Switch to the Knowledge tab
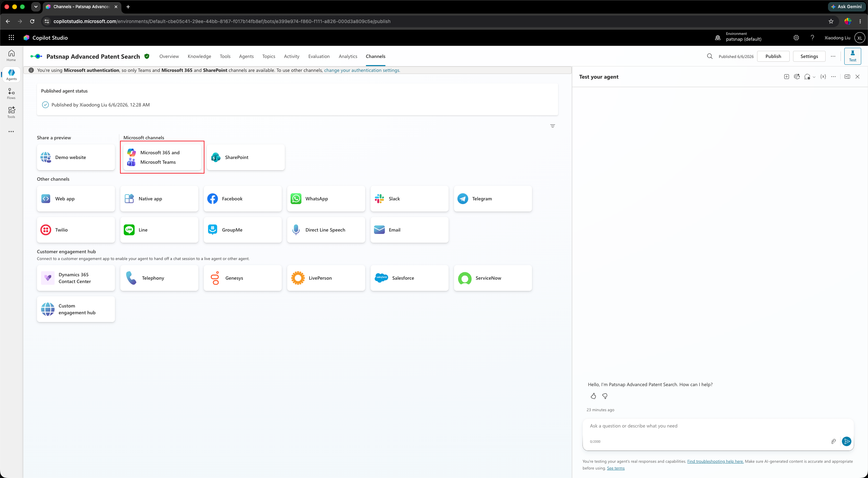 click(x=199, y=56)
